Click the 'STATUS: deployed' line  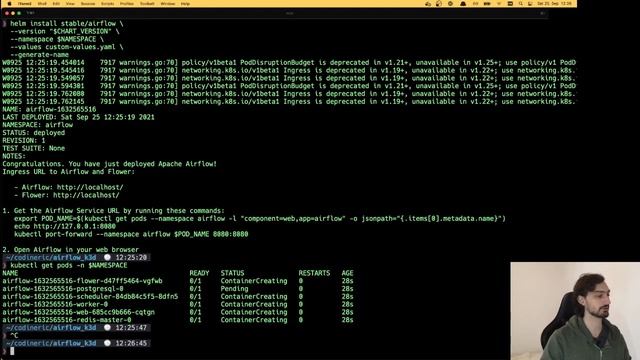point(33,133)
